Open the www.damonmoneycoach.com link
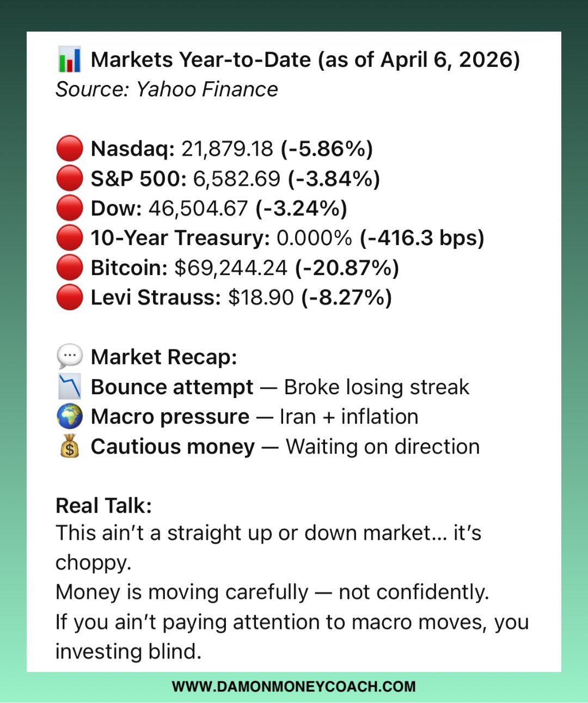 tap(293, 687)
